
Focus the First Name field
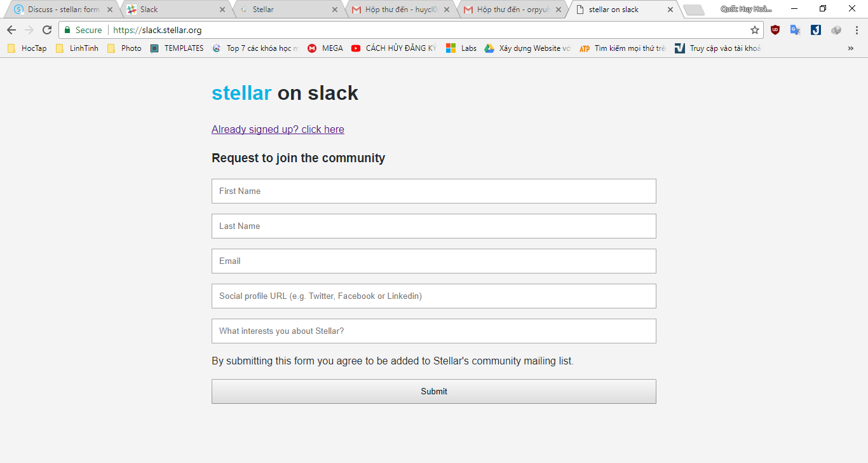point(433,191)
